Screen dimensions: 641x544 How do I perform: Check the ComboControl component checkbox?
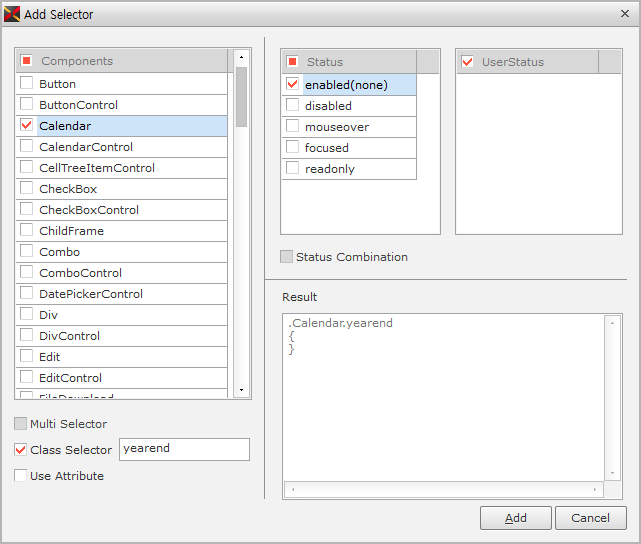point(27,273)
